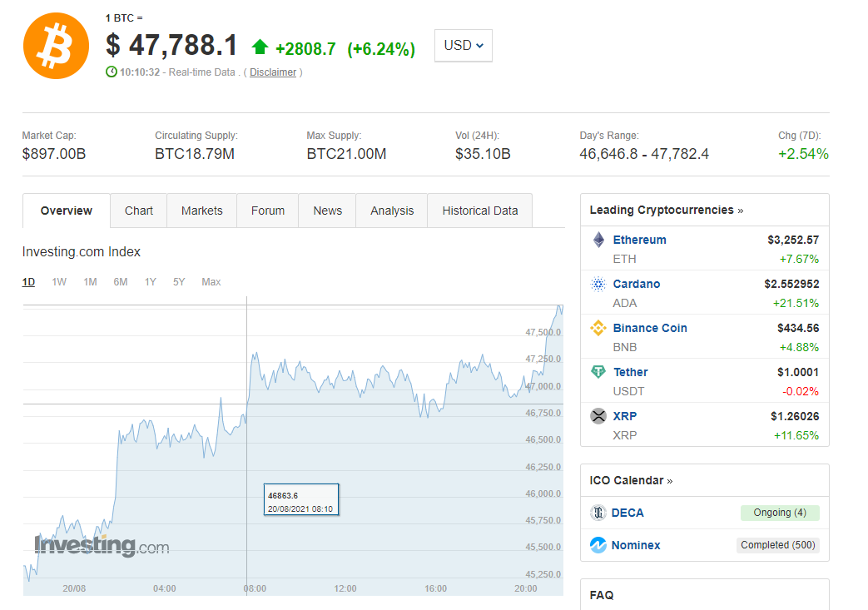The image size is (868, 610).
Task: Click the BTC21.00M max supply value
Action: coord(346,154)
